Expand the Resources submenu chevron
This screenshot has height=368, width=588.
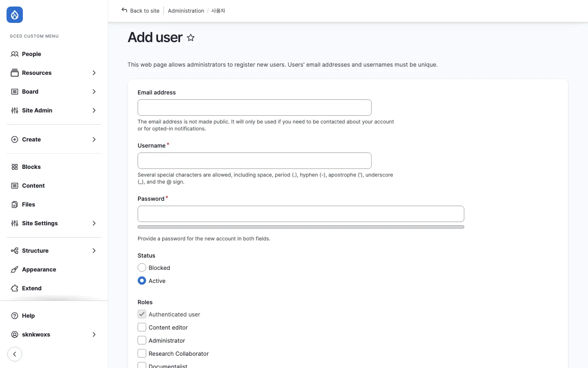pyautogui.click(x=94, y=73)
